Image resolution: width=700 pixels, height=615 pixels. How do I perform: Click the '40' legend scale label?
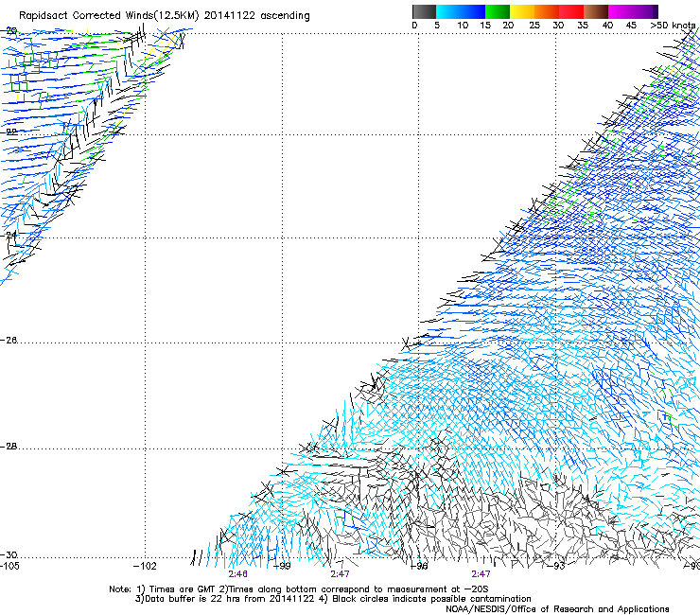(x=607, y=26)
